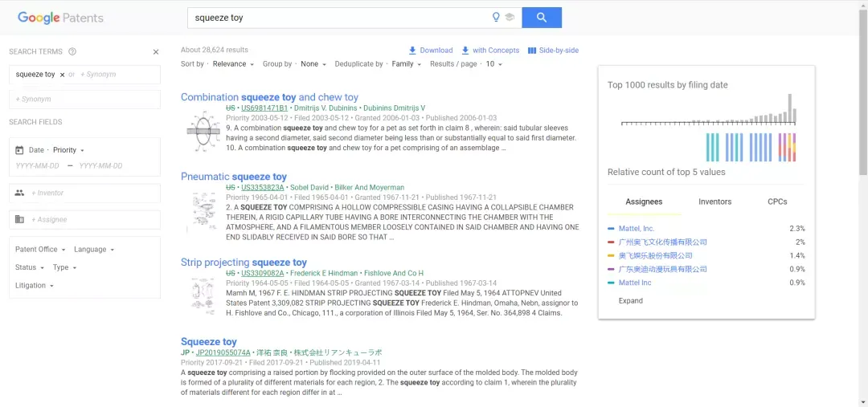Screen dimensions: 868x407
Task: Click the lightbulb icon in search box
Action: (x=496, y=18)
